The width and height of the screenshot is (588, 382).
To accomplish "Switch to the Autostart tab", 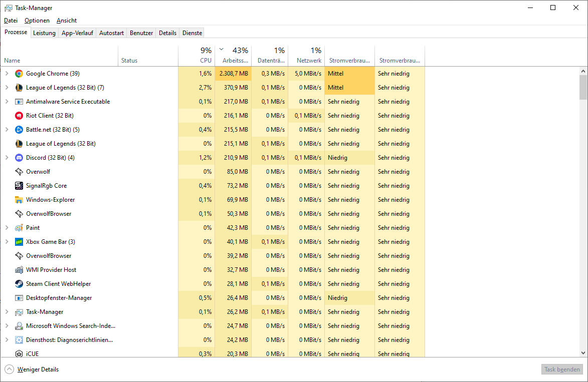I will point(111,33).
